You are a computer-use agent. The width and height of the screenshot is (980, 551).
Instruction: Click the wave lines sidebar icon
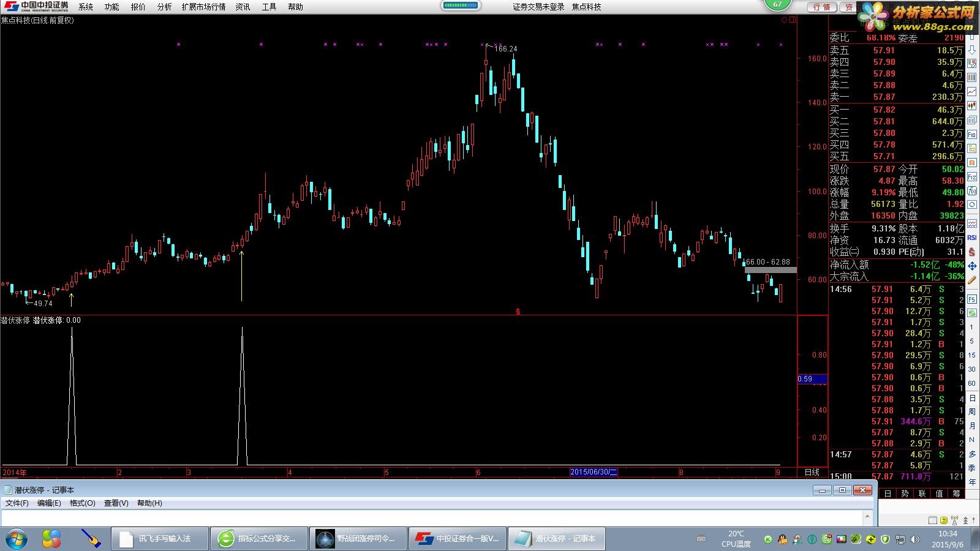(972, 223)
